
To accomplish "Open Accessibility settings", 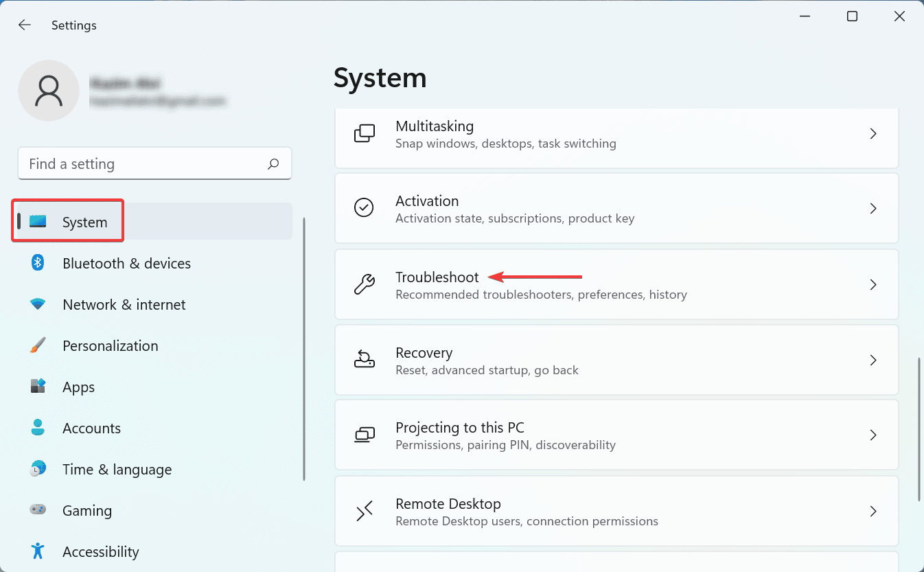I will [x=155, y=551].
